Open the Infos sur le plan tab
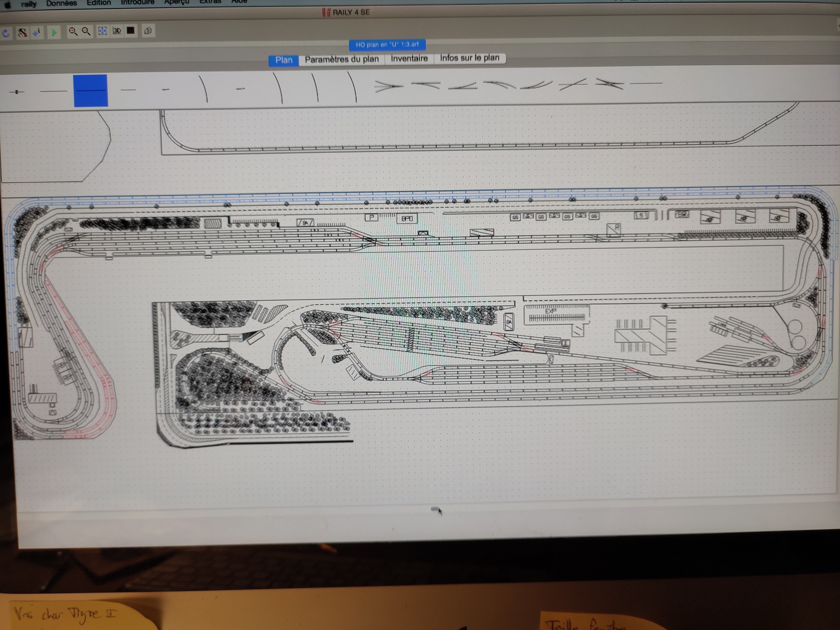This screenshot has width=840, height=630. 469,58
